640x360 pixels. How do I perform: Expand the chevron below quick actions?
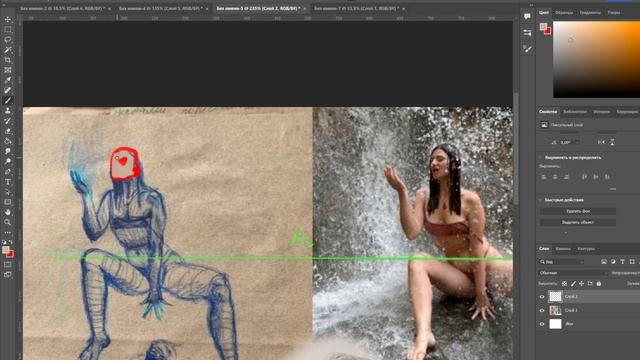click(565, 233)
